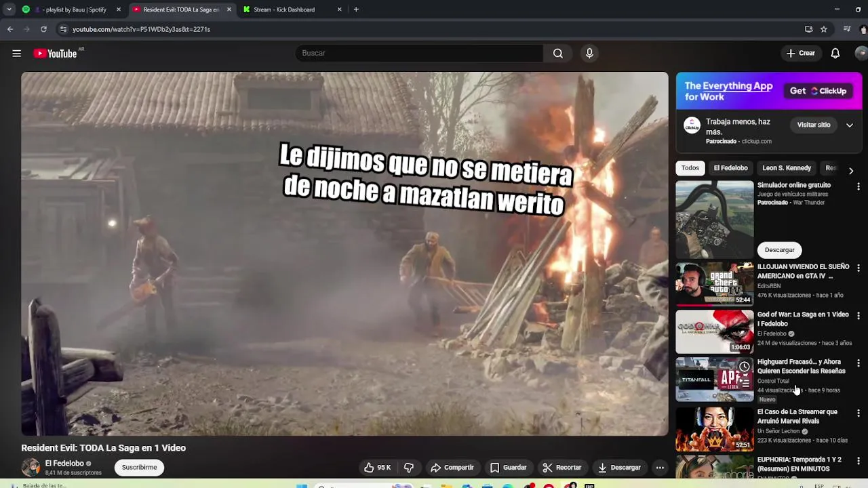
Task: Add Highguard video to Watch Later clock icon
Action: pyautogui.click(x=744, y=367)
